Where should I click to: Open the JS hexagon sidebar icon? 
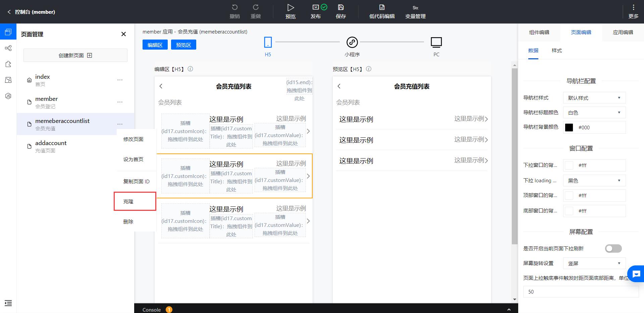point(8,96)
